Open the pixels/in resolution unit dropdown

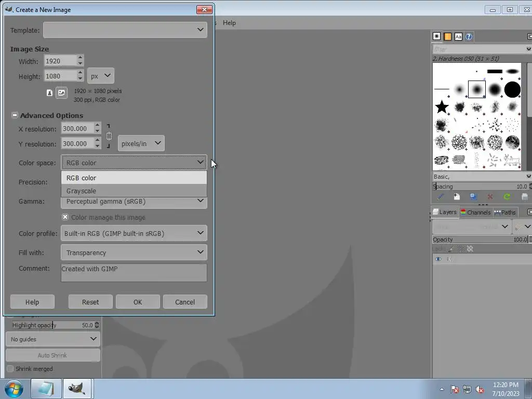click(x=141, y=143)
